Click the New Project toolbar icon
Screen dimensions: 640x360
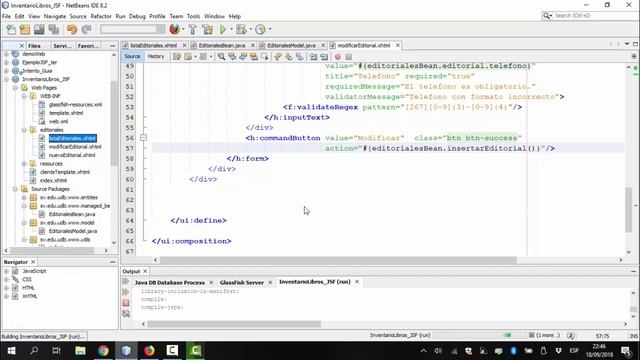[25, 29]
